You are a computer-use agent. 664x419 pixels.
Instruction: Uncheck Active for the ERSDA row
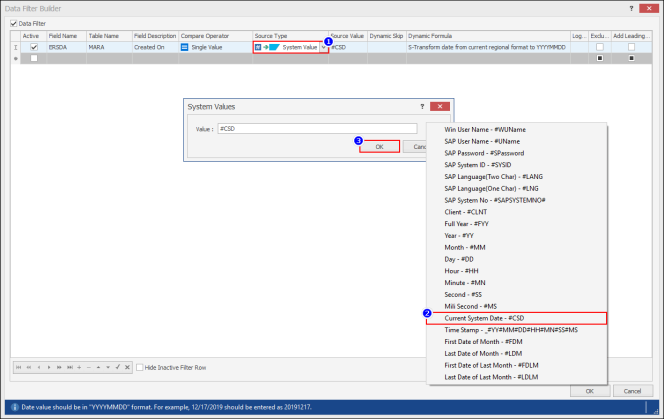point(34,47)
